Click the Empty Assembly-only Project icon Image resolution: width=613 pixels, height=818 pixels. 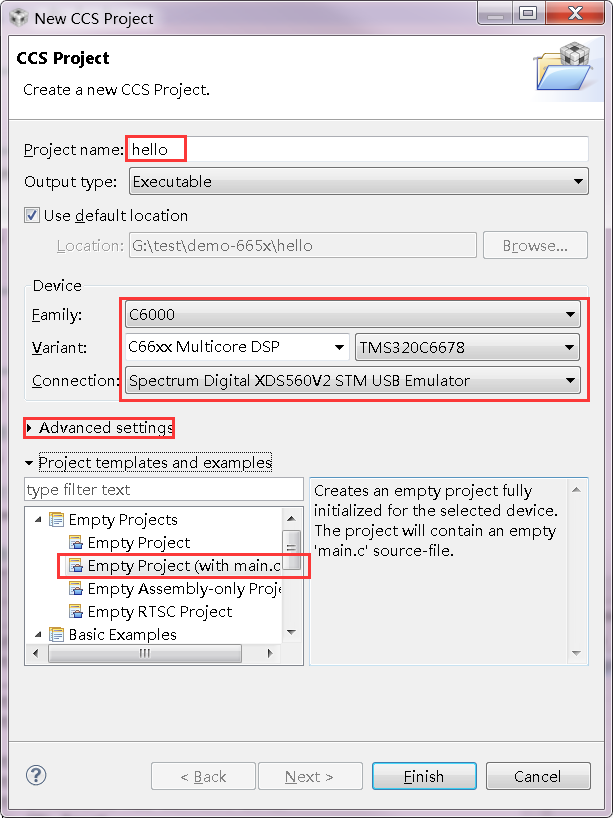[x=76, y=588]
